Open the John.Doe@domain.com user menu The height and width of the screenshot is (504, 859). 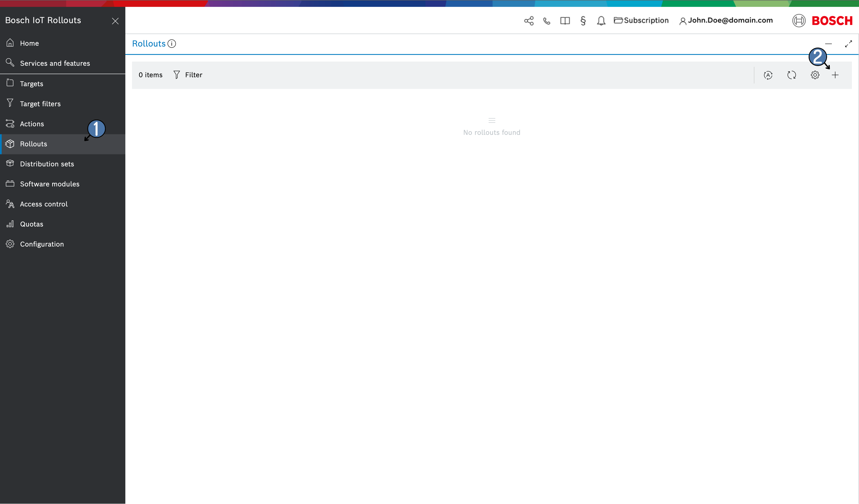726,20
